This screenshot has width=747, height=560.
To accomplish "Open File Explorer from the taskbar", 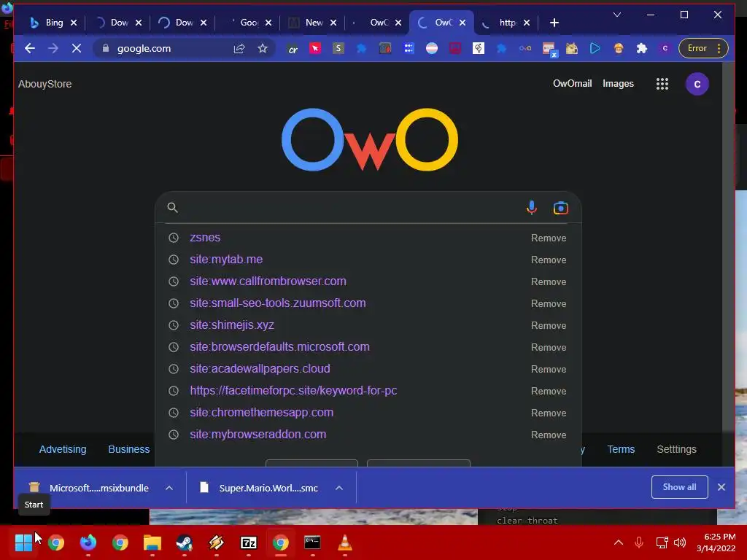I will (x=152, y=542).
